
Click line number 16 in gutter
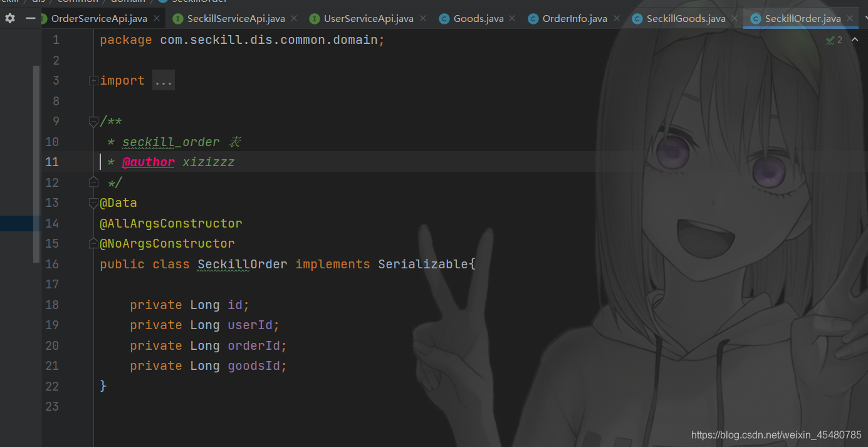click(52, 264)
